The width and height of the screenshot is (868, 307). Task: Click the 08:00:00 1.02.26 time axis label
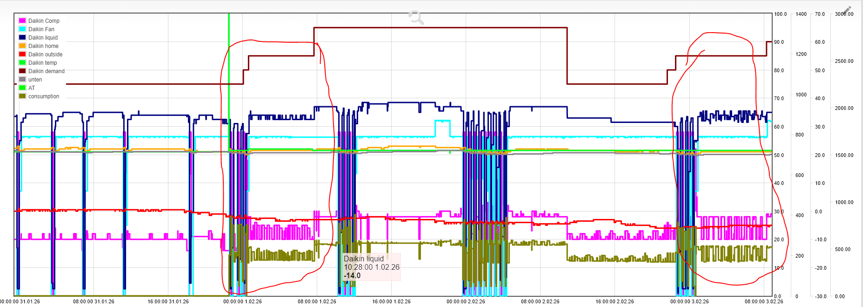point(317,301)
